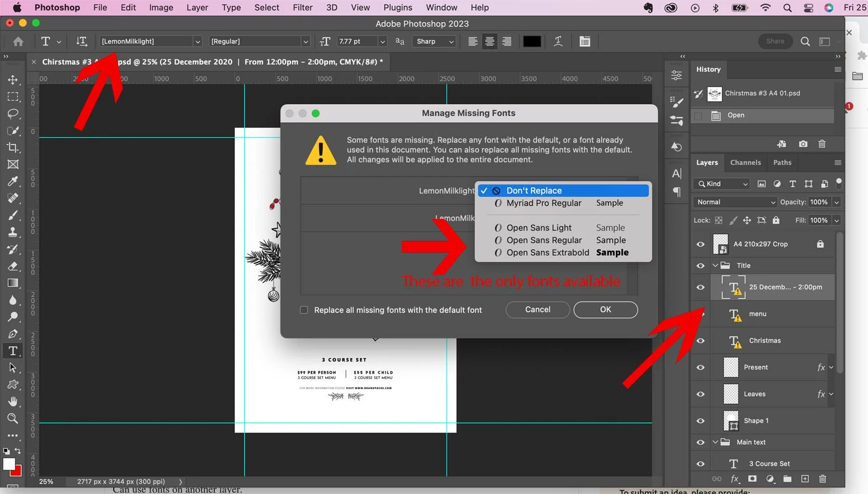Select the Move tool
This screenshot has width=868, height=494.
[x=13, y=80]
